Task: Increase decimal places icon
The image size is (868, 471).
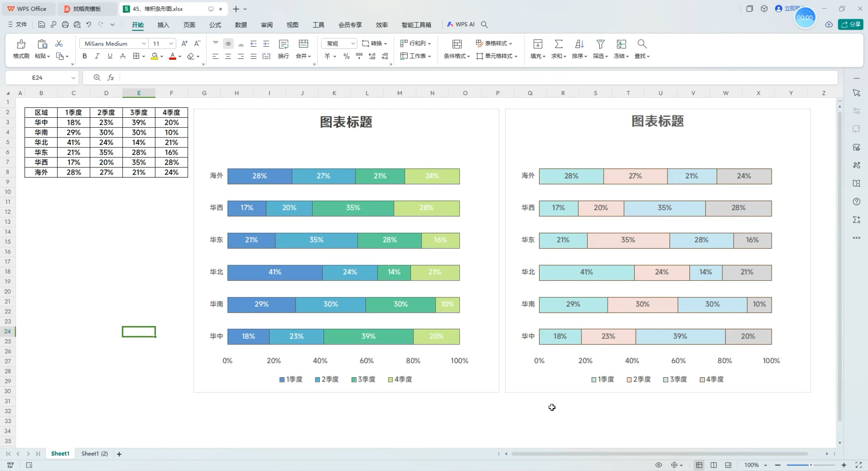Action: tap(372, 56)
